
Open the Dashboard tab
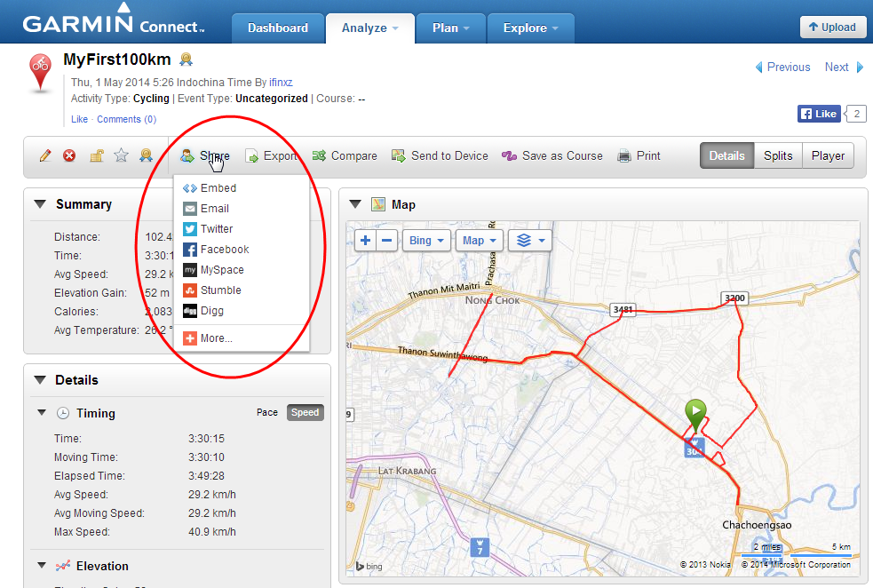click(278, 28)
